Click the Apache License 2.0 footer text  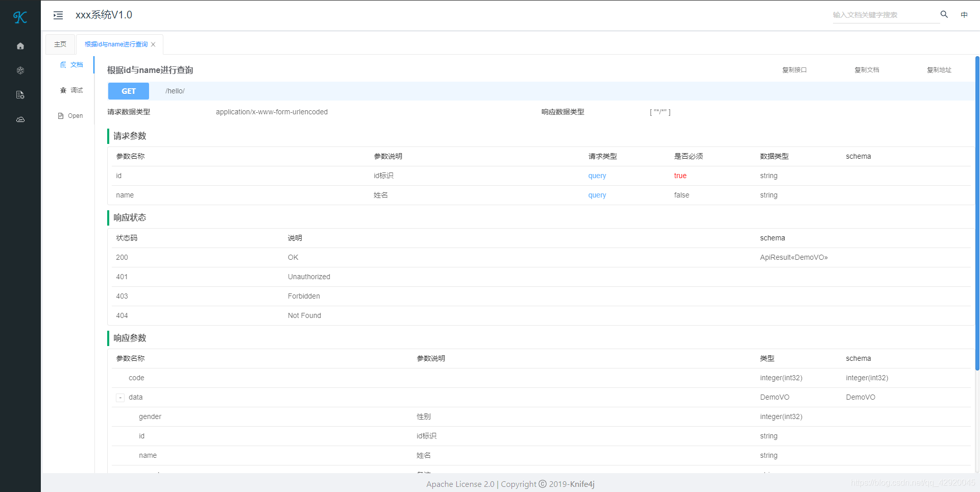click(x=460, y=484)
